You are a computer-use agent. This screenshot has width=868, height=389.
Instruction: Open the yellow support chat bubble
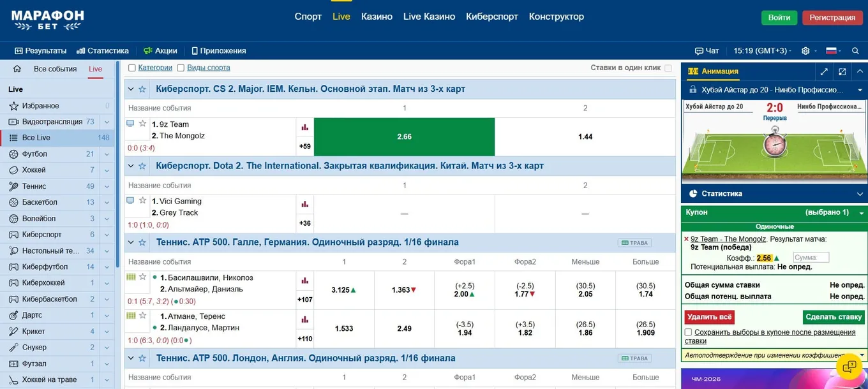point(849,367)
